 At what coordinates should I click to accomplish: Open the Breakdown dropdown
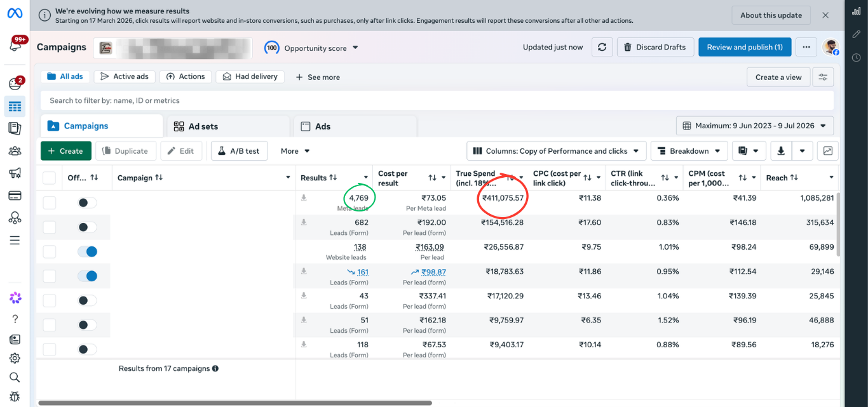[689, 151]
